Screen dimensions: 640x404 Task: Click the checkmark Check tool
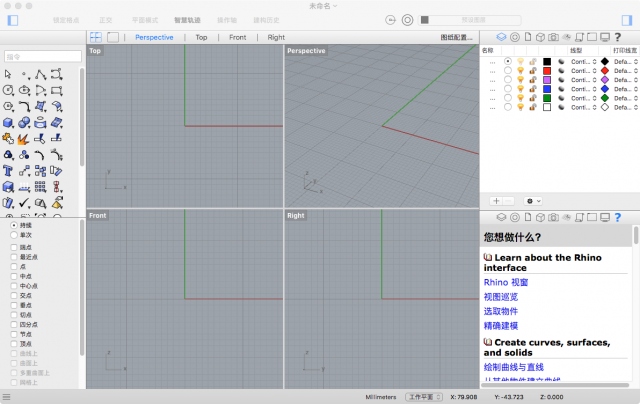(24, 203)
